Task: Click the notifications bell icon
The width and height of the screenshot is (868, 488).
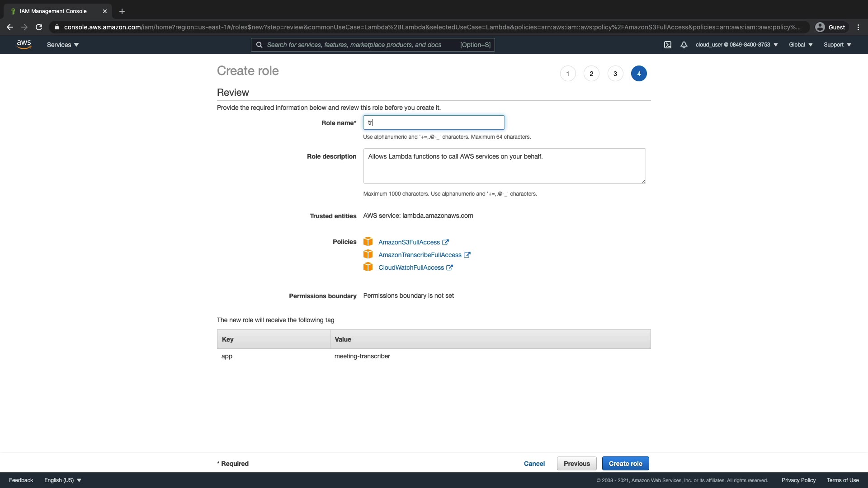Action: click(684, 45)
